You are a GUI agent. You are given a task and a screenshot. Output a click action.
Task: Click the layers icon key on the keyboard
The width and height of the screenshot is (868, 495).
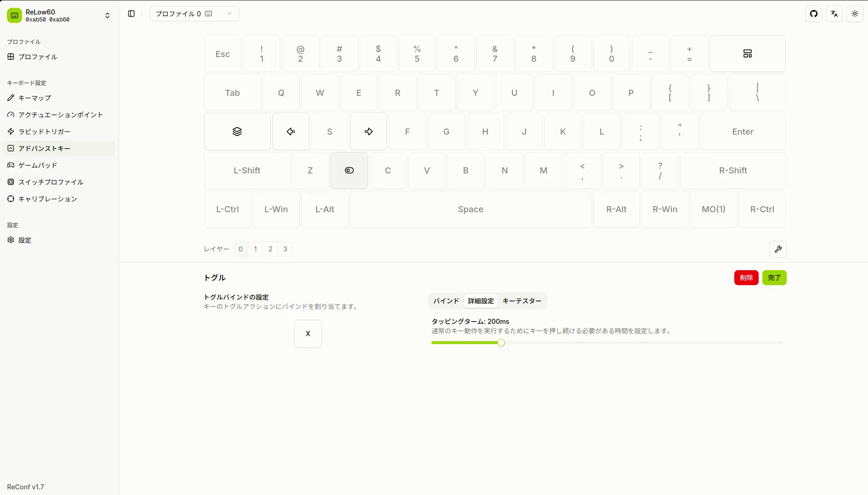point(237,131)
